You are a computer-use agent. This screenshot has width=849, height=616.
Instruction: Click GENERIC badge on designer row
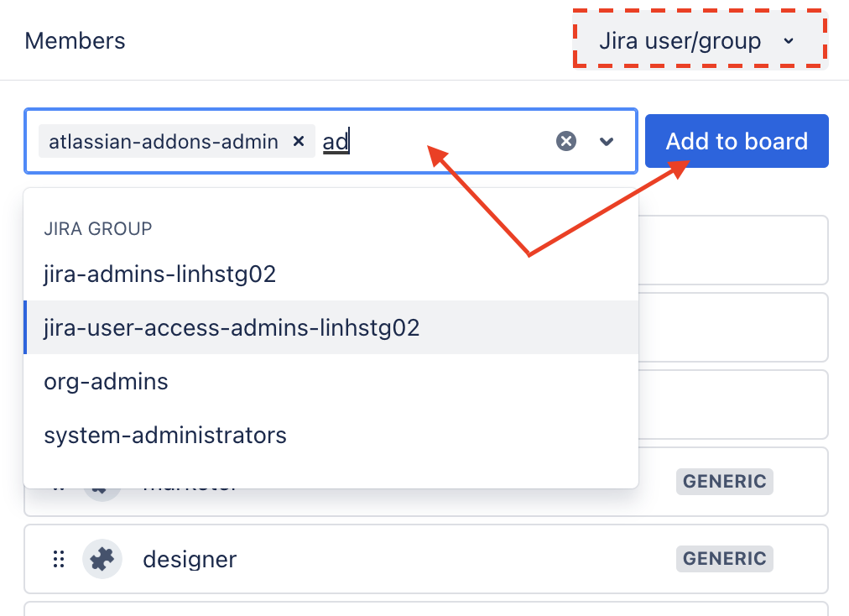[x=725, y=559]
